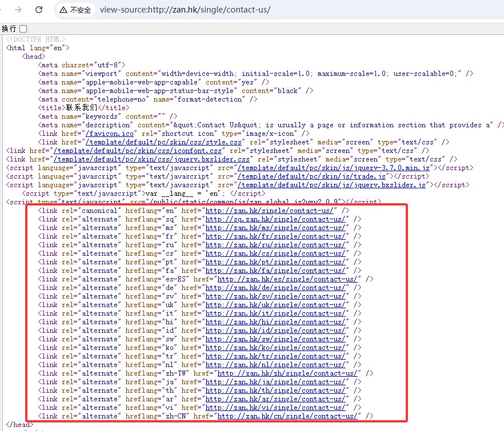Open the /hi/ alternate contact-us link
Viewport: 504px width, 431px height.
[275, 322]
